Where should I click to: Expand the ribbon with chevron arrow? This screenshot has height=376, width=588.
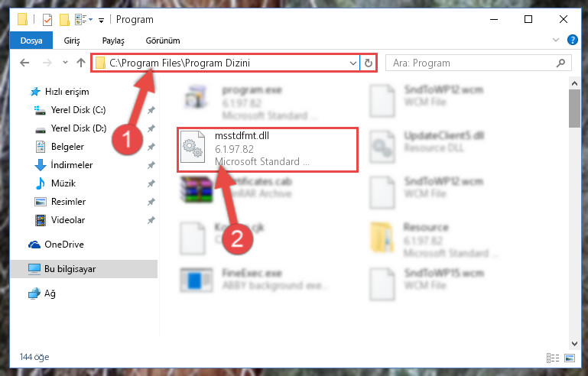click(x=556, y=40)
